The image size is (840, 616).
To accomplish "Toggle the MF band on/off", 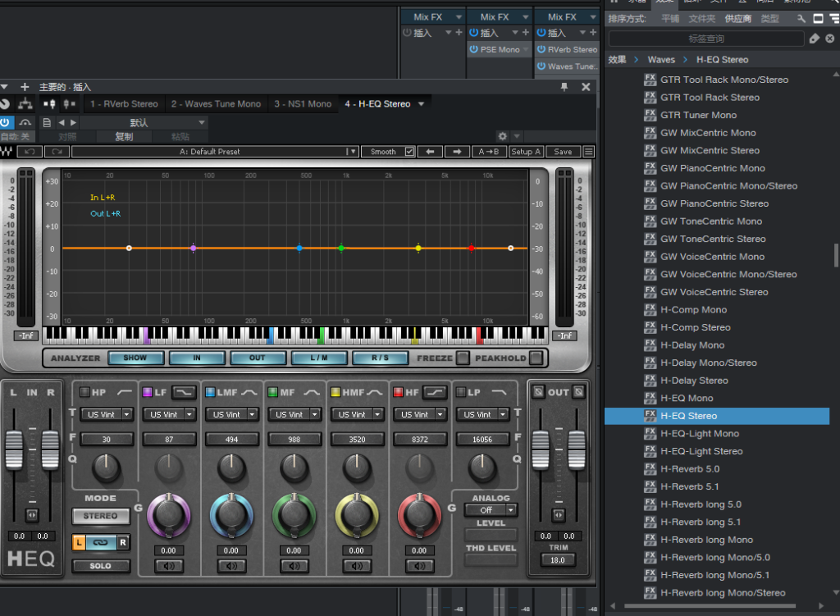I will coord(272,392).
